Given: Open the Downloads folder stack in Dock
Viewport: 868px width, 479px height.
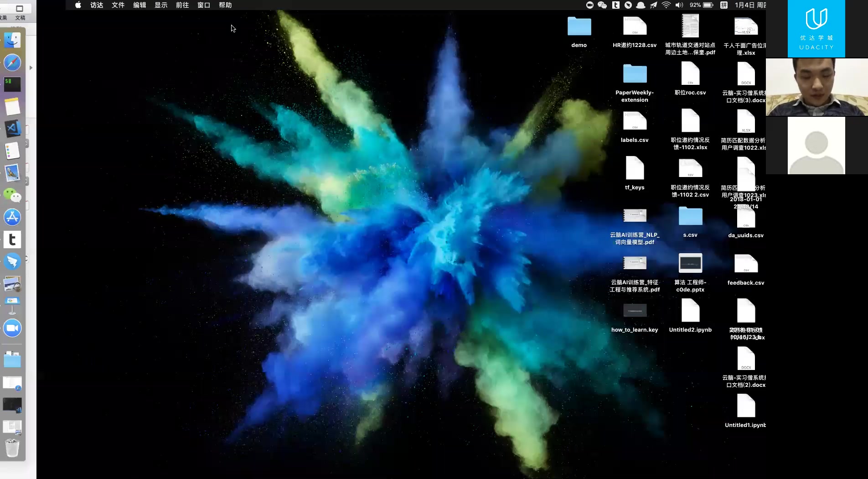Looking at the screenshot, I should tap(12, 359).
